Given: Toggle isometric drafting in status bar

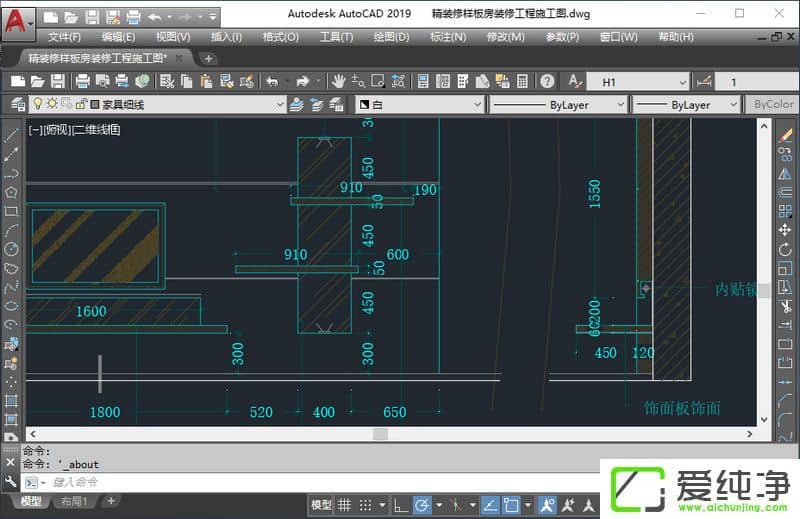Looking at the screenshot, I should pyautogui.click(x=456, y=505).
